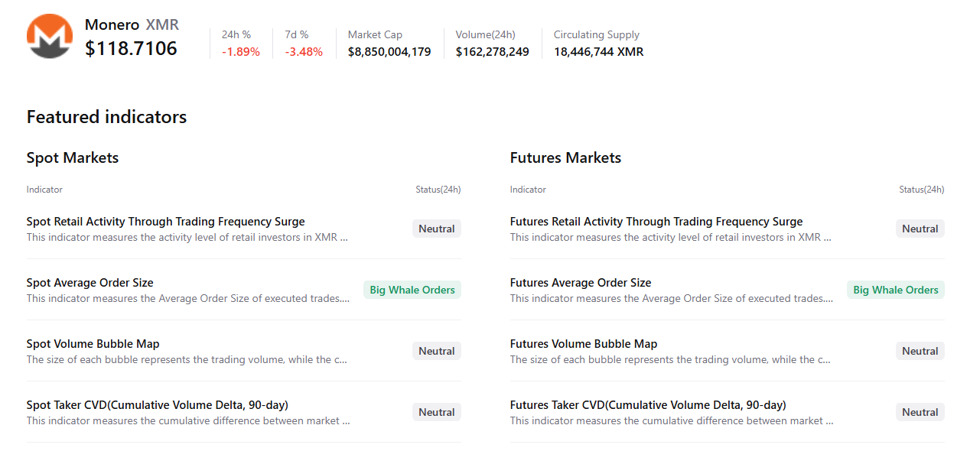This screenshot has height=451, width=980.
Task: Open Futures Retail Activity Through Trading Frequency Surge
Action: coord(656,222)
